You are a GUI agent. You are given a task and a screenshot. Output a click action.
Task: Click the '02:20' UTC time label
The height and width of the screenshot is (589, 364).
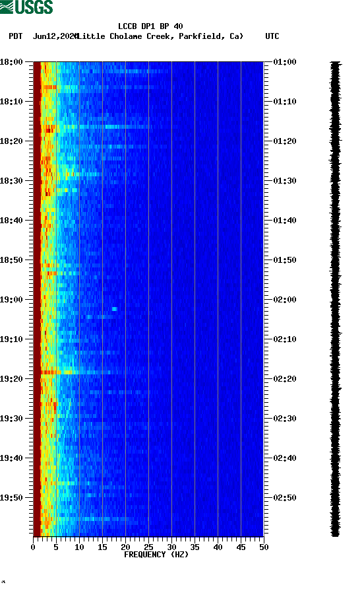click(x=285, y=379)
